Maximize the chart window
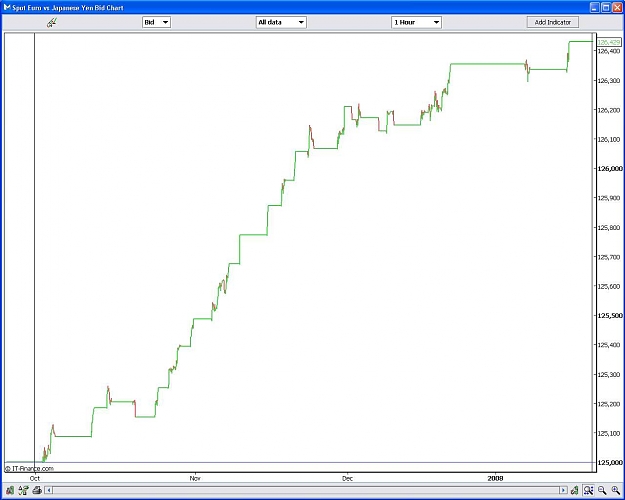This screenshot has width=625, height=500. (x=605, y=7)
